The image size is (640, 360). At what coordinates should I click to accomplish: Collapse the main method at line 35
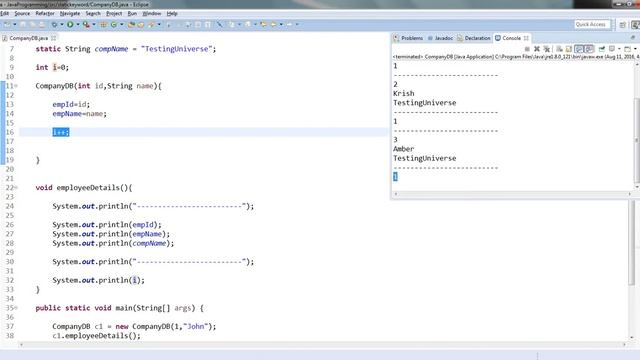pyautogui.click(x=16, y=308)
